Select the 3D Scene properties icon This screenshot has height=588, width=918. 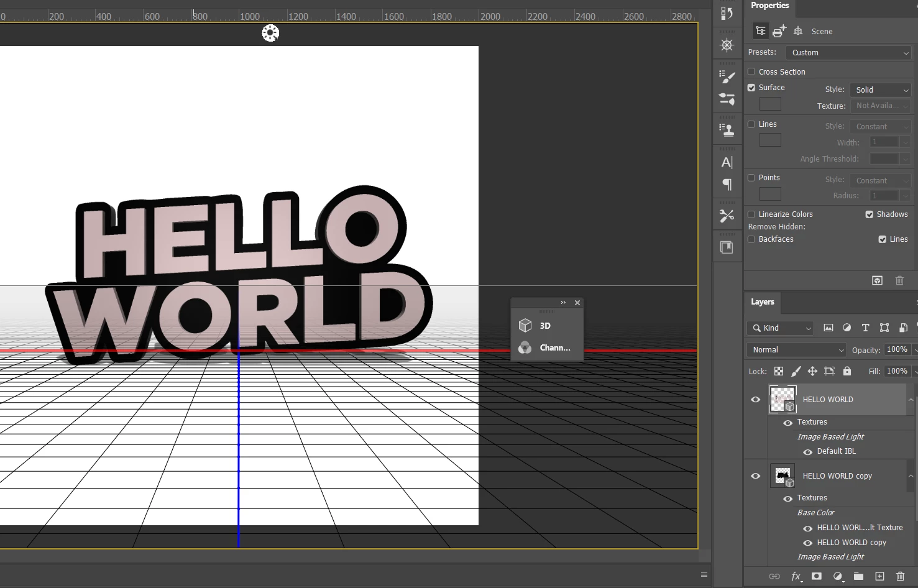pos(760,30)
